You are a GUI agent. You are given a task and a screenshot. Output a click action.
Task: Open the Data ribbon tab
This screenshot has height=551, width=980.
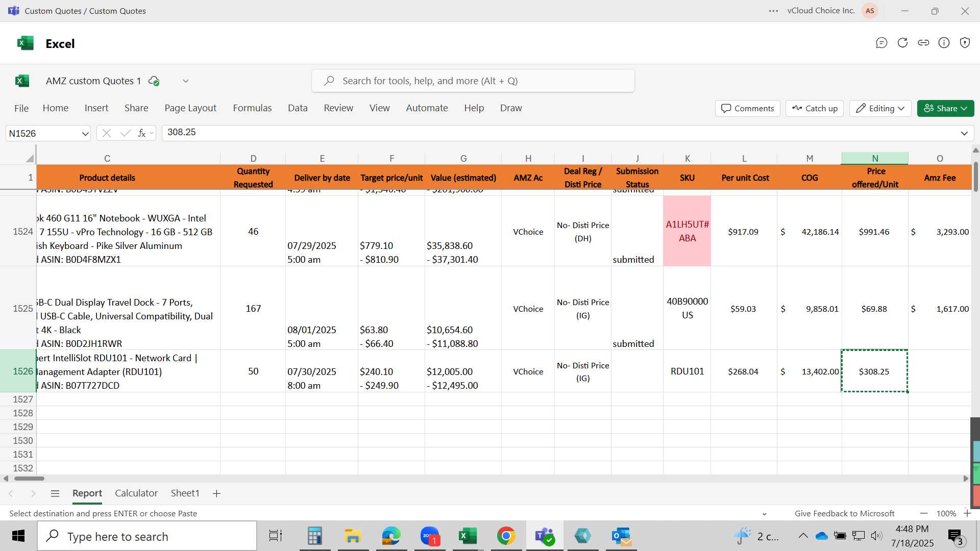[298, 108]
